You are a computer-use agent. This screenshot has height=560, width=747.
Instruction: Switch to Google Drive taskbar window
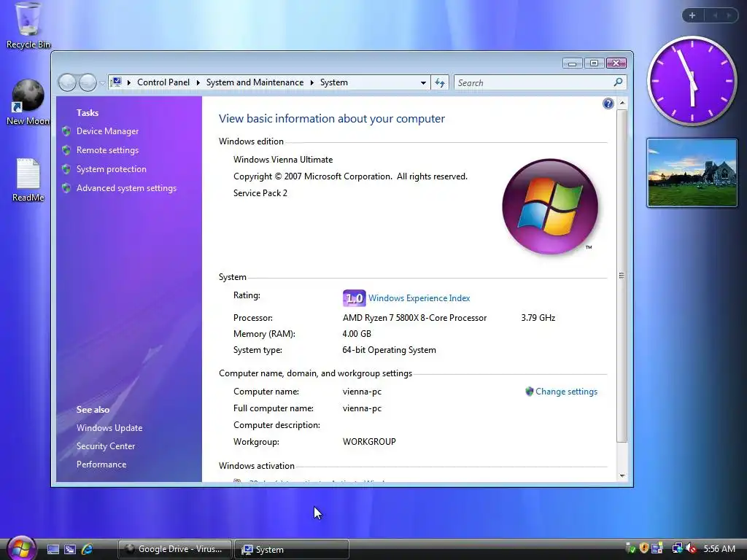tap(175, 549)
